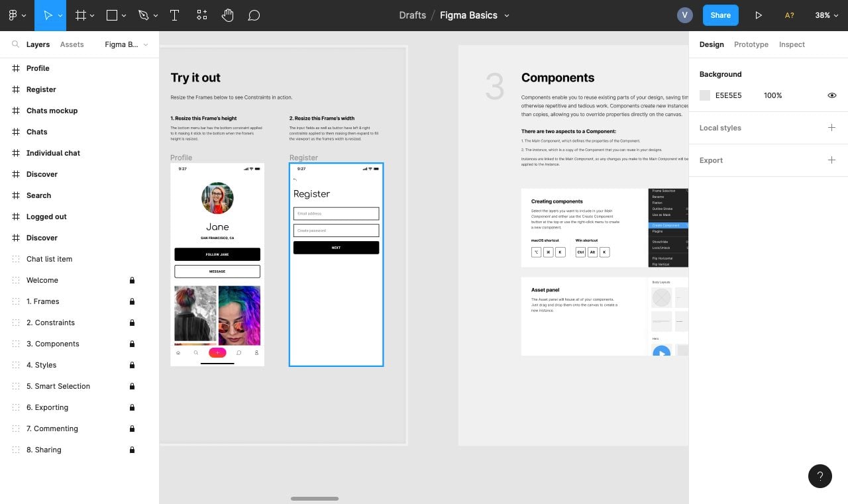
Task: Select the Move tool
Action: 48,15
